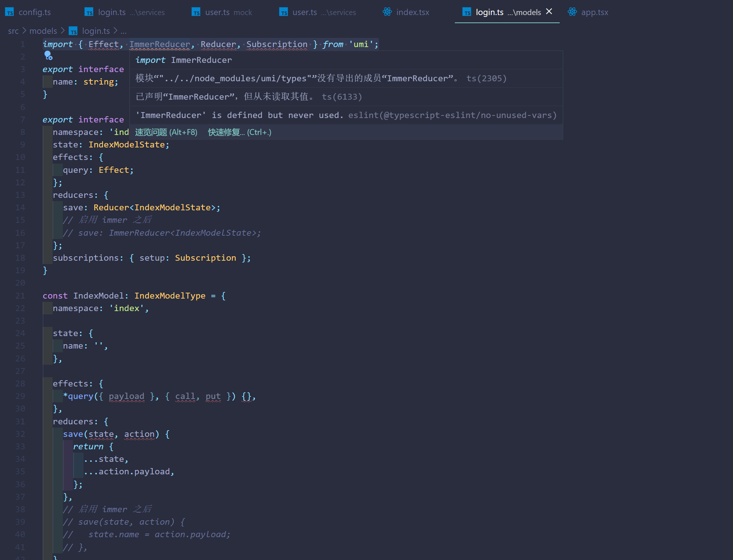This screenshot has height=560, width=733.
Task: Click line number 21 in the gutter
Action: pos(20,295)
